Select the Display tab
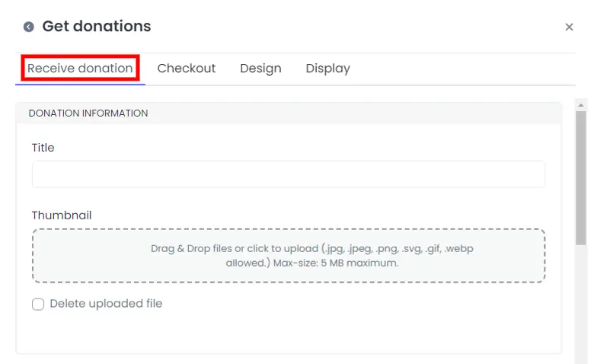Viewport: 594px width, 364px height. [x=328, y=69]
